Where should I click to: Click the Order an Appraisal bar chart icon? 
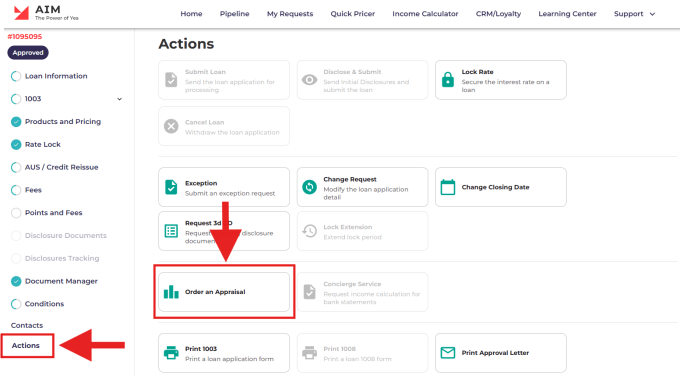[x=171, y=291]
